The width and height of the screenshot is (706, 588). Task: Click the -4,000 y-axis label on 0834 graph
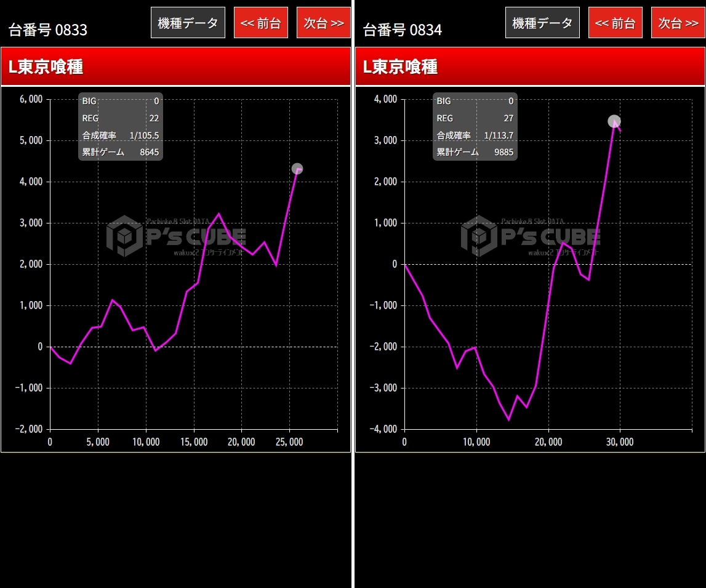pyautogui.click(x=383, y=429)
